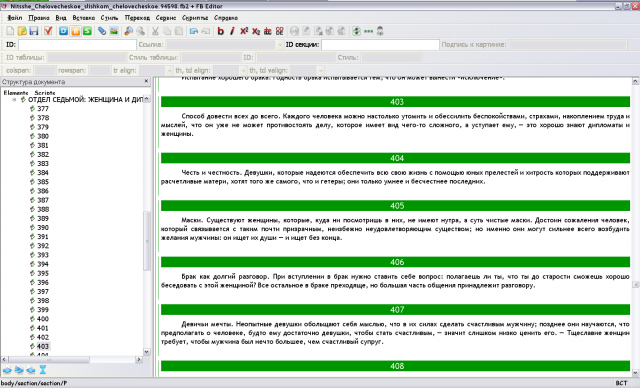Viewport: 640px width, 388px height.
Task: Click the tree horizontal scrollbar right arrow
Action: point(139,359)
